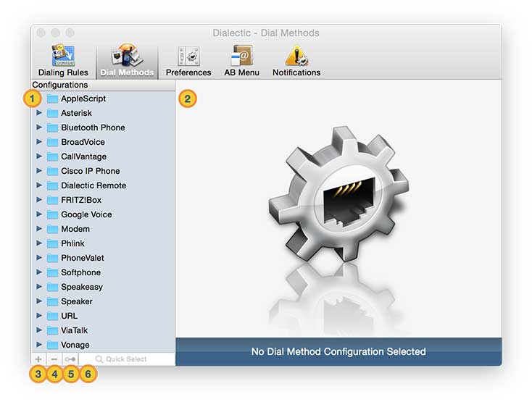Expand the Cisco IP Phone disclosure triangle
The image size is (532, 402).
click(39, 170)
